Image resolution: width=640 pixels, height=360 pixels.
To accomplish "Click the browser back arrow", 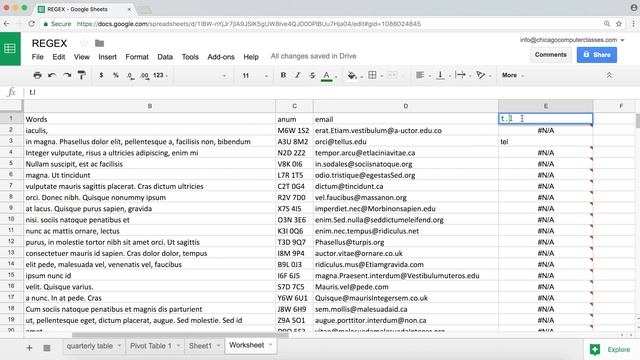I will pos(7,24).
